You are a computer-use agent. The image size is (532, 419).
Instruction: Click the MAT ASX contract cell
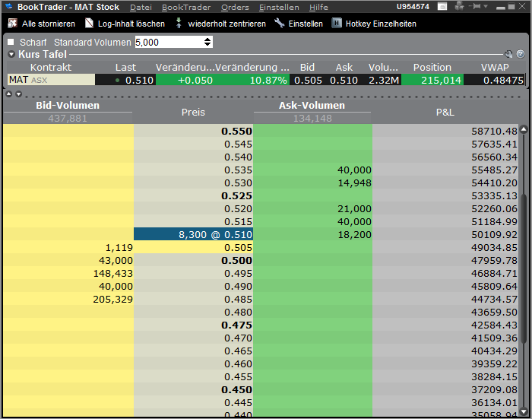[x=51, y=80]
